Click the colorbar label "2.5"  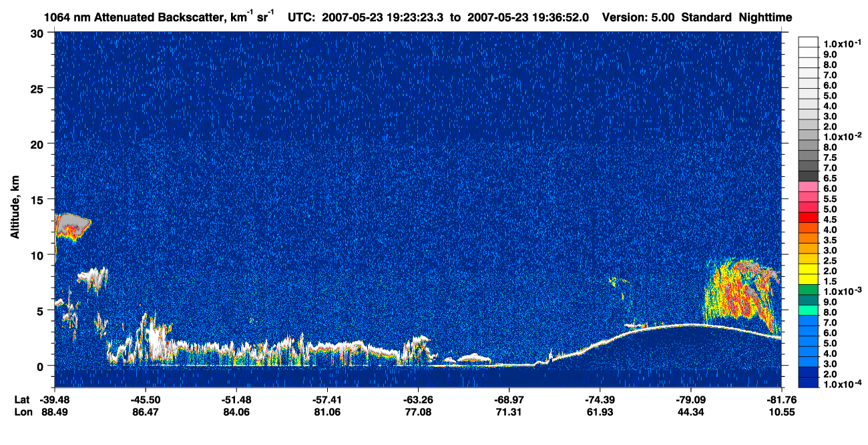pos(830,261)
